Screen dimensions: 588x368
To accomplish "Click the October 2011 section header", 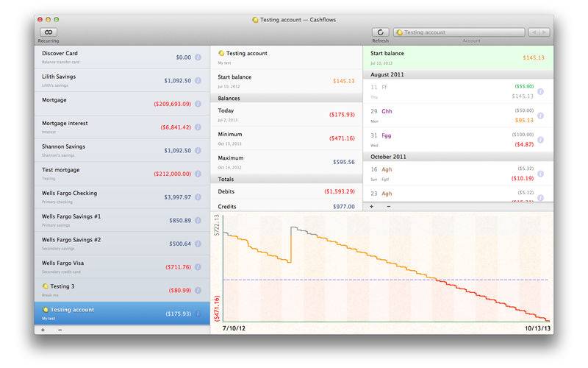I will pos(458,157).
